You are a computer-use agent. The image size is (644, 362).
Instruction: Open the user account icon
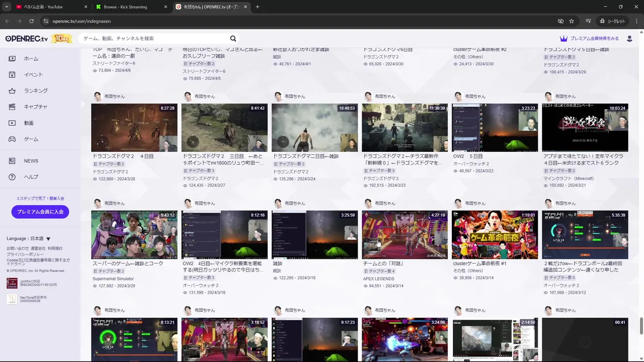(x=629, y=39)
